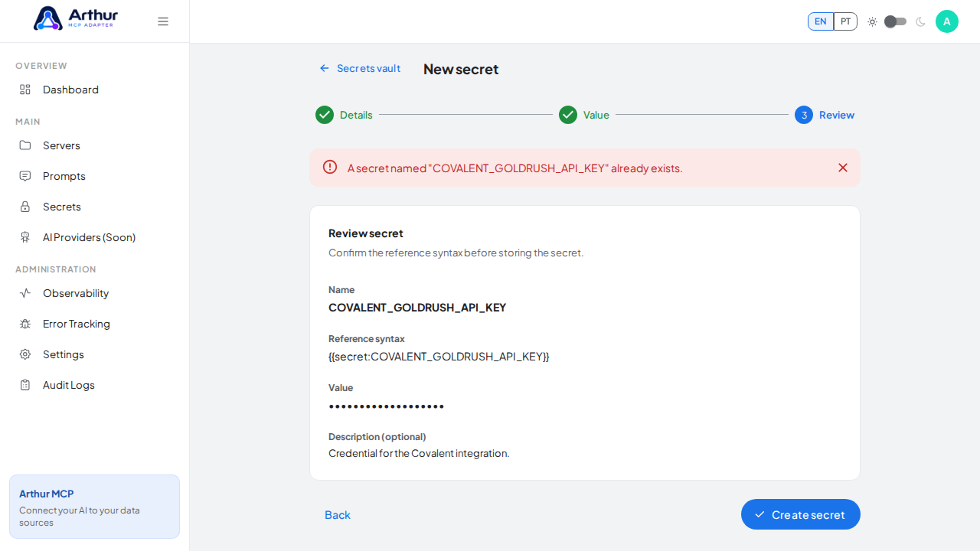Return to Secrets vault link
This screenshot has height=551, width=980.
tap(360, 68)
